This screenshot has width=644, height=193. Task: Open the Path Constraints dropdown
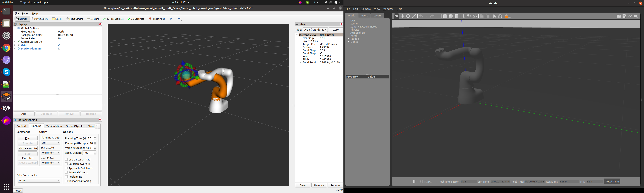coord(39,180)
